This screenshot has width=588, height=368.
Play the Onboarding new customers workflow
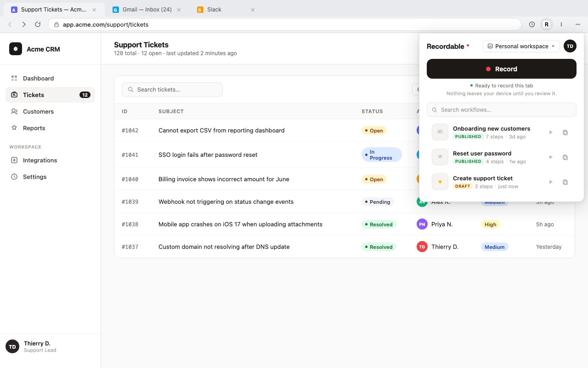coord(551,132)
